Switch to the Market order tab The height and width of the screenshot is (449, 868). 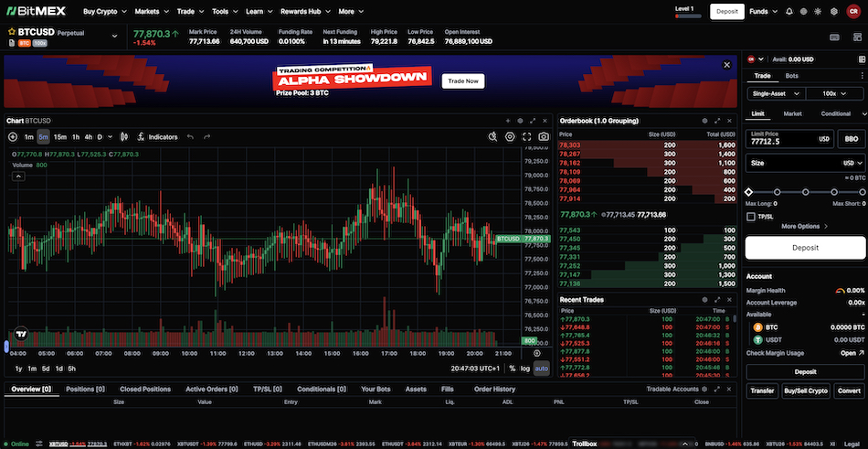[793, 113]
